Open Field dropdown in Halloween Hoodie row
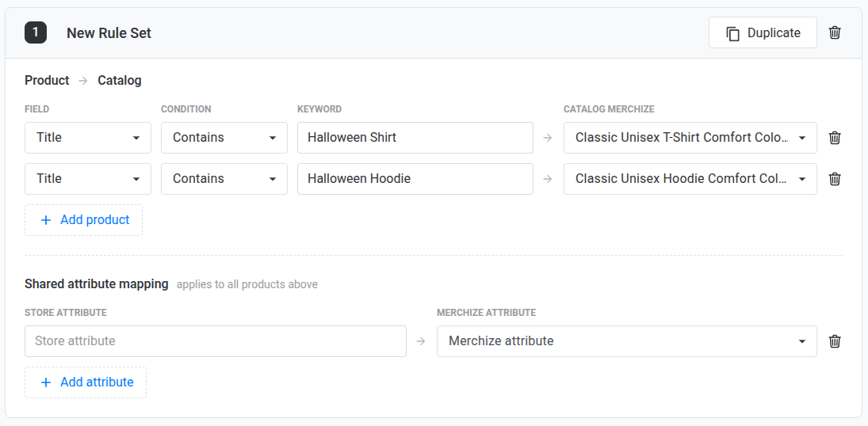The height and width of the screenshot is (426, 868). click(x=88, y=179)
